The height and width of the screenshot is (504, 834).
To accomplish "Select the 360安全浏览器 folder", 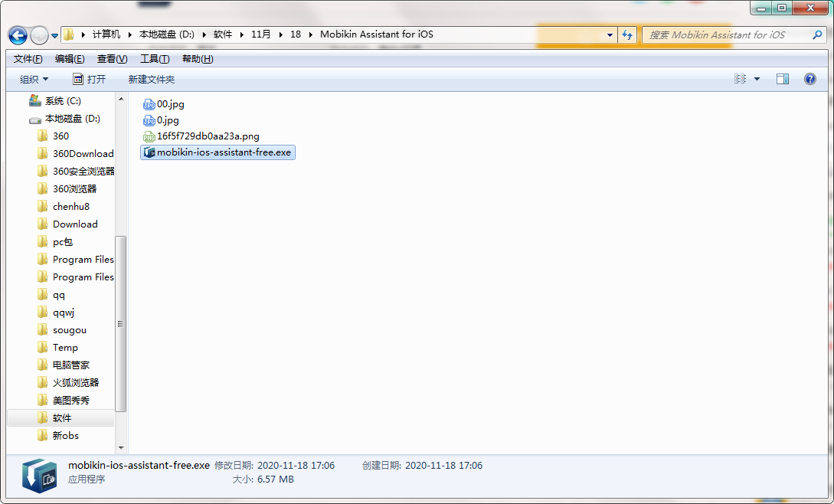I will [76, 171].
